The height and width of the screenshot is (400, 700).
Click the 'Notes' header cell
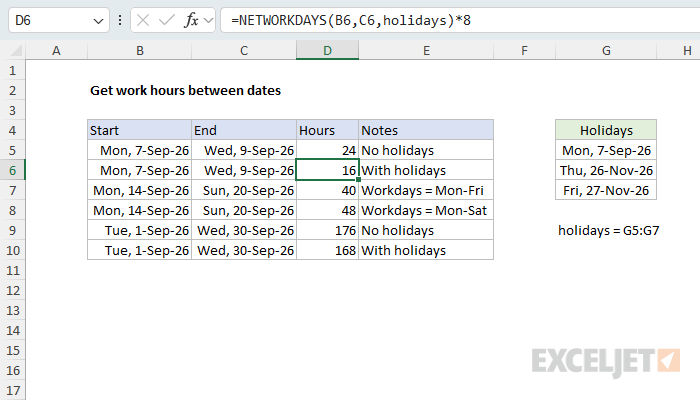pos(426,130)
